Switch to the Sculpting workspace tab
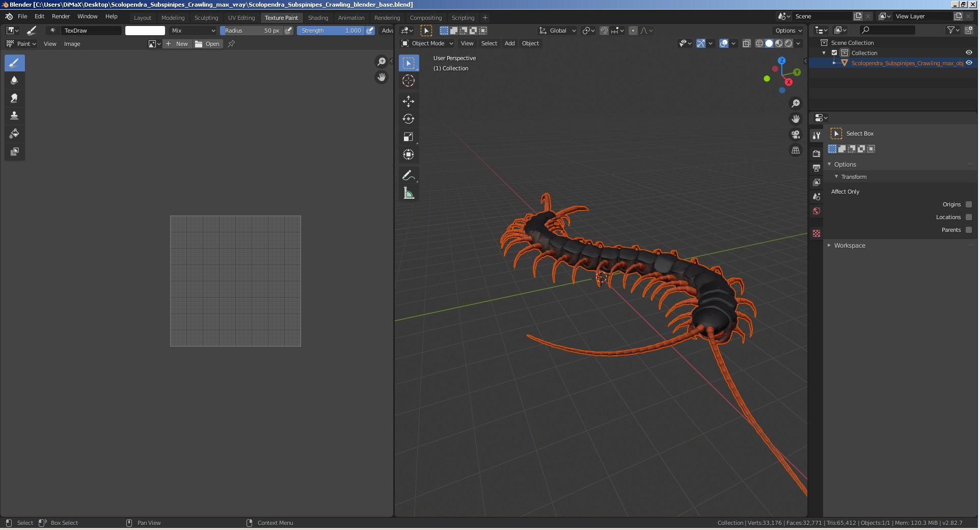This screenshot has width=980, height=530. [206, 17]
